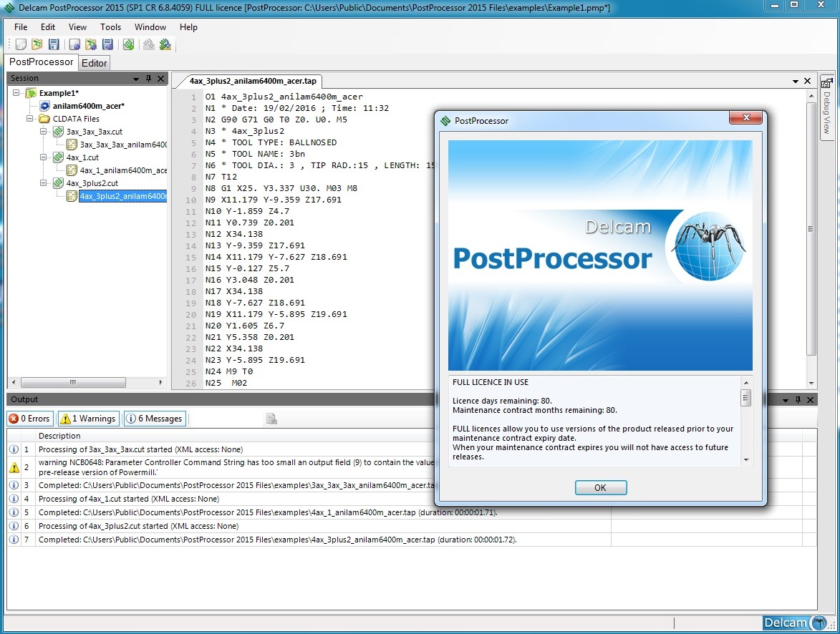Pin the Output panel with pushpin icon
Image resolution: width=840 pixels, height=634 pixels.
click(x=798, y=400)
